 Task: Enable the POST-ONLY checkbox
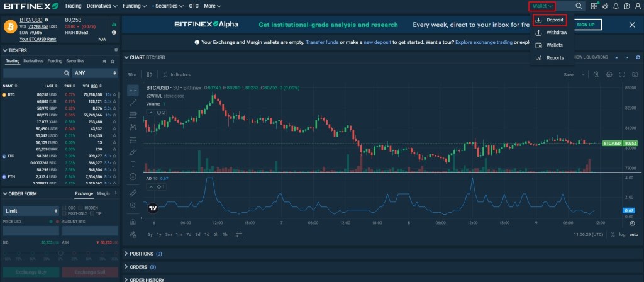[64, 213]
